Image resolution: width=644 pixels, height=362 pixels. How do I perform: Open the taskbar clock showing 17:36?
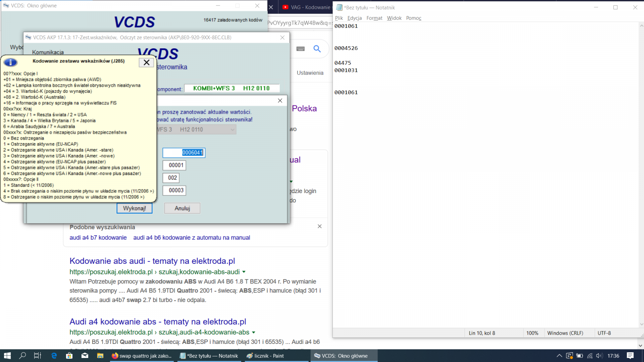613,356
